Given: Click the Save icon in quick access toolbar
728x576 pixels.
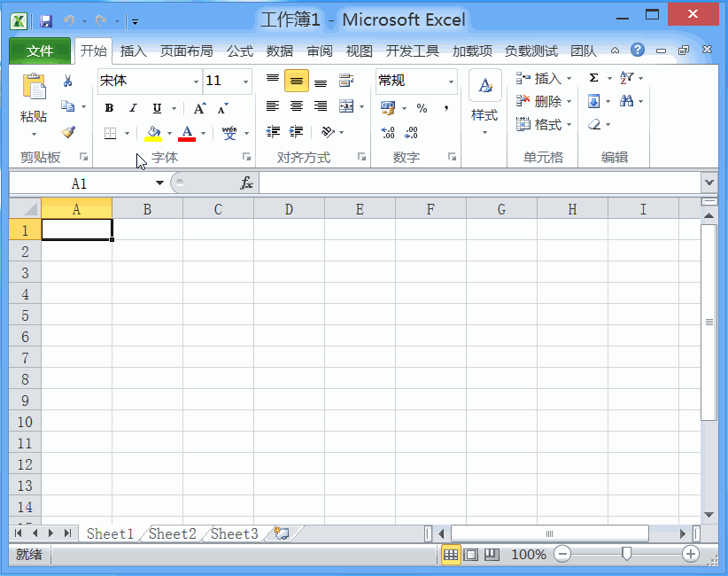Looking at the screenshot, I should click(x=45, y=21).
